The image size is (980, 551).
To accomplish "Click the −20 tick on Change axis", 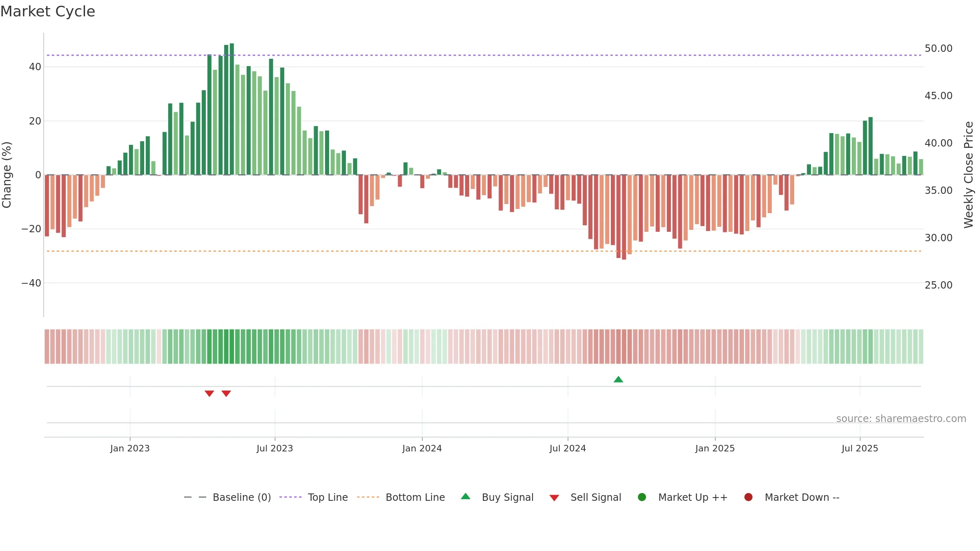I will (31, 229).
